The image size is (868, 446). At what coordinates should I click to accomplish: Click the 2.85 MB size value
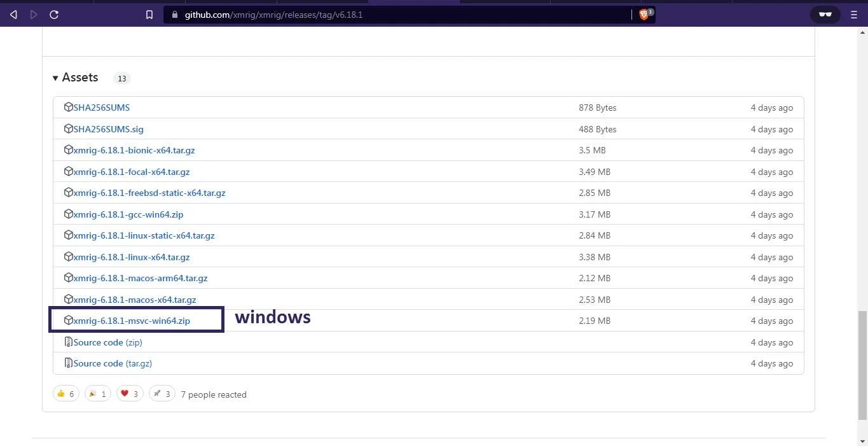(595, 193)
